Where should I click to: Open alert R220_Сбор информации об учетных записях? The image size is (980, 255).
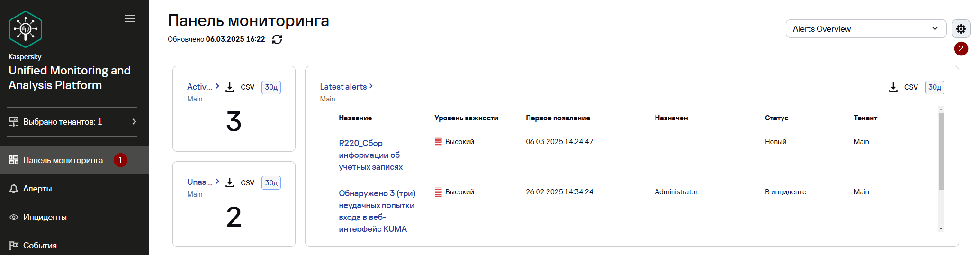coord(370,155)
